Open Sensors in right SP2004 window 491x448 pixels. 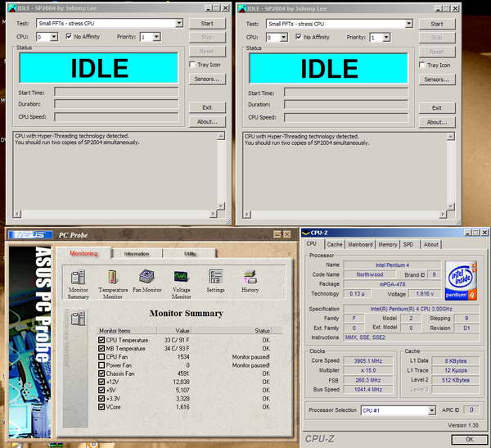[437, 79]
